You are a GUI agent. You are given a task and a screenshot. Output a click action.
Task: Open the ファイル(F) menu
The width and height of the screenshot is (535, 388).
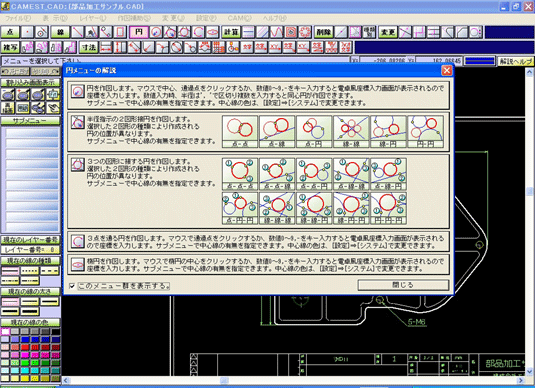18,18
